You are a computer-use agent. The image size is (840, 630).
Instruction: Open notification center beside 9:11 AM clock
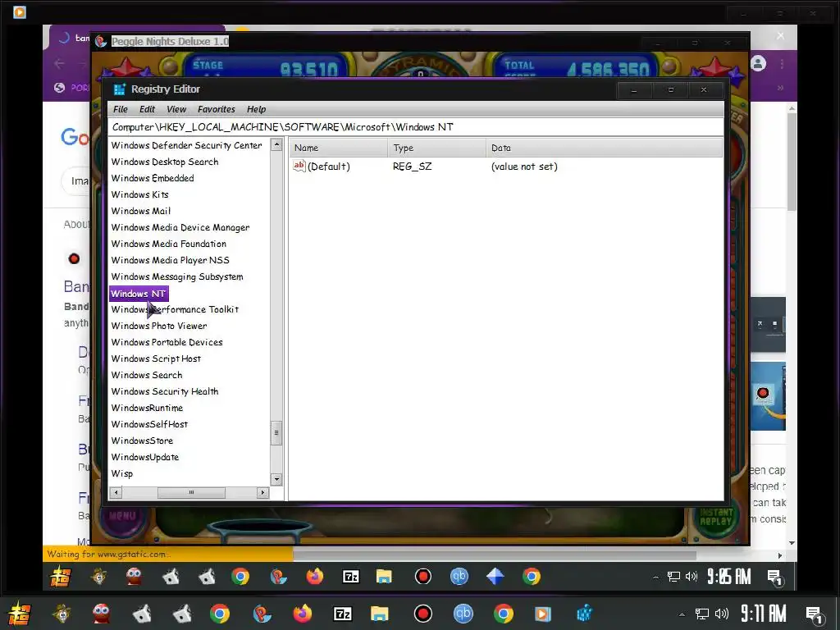815,614
